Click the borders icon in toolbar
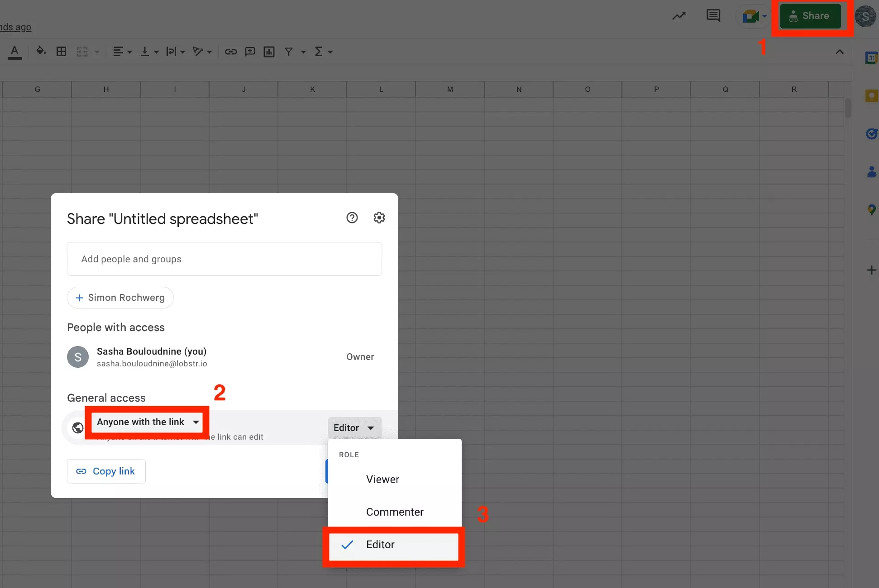The image size is (879, 588). (61, 52)
